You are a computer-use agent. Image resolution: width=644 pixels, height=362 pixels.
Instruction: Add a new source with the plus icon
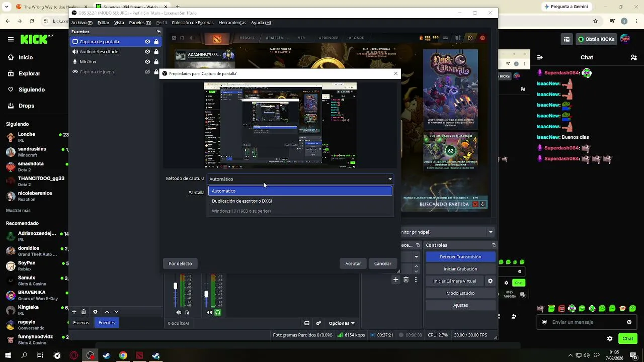(x=74, y=312)
